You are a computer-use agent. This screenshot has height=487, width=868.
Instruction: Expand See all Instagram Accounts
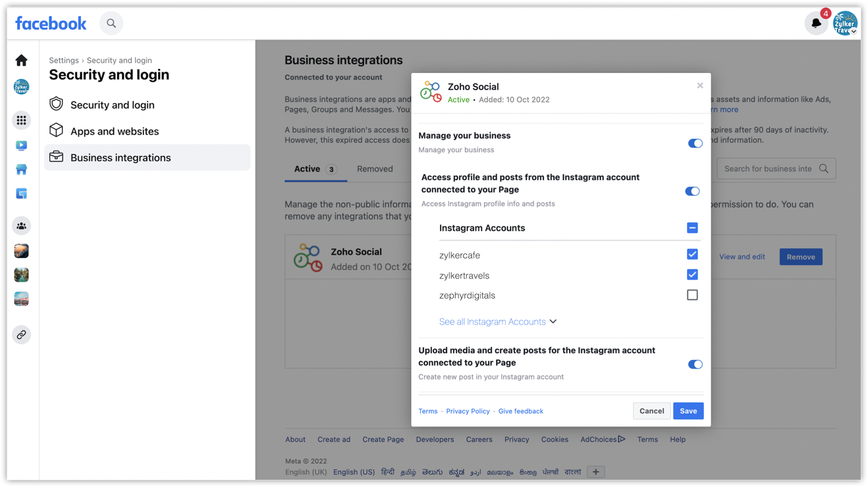(x=498, y=322)
